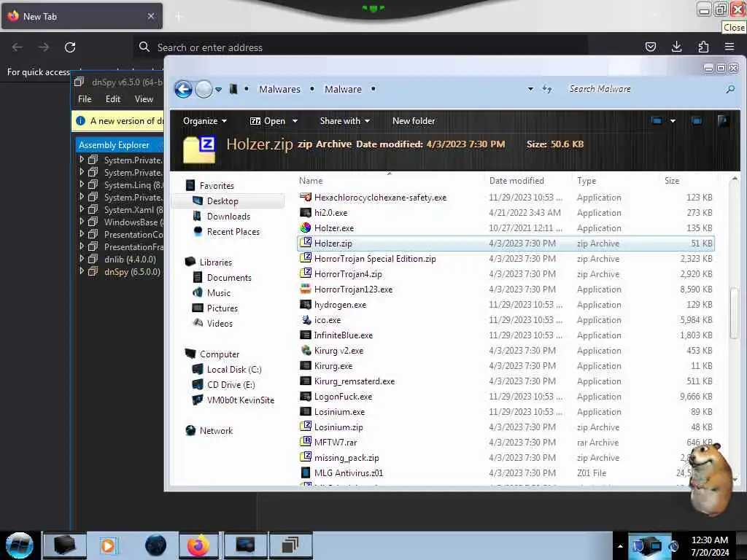Click the Windows Start orb
747x560 pixels.
[x=20, y=545]
